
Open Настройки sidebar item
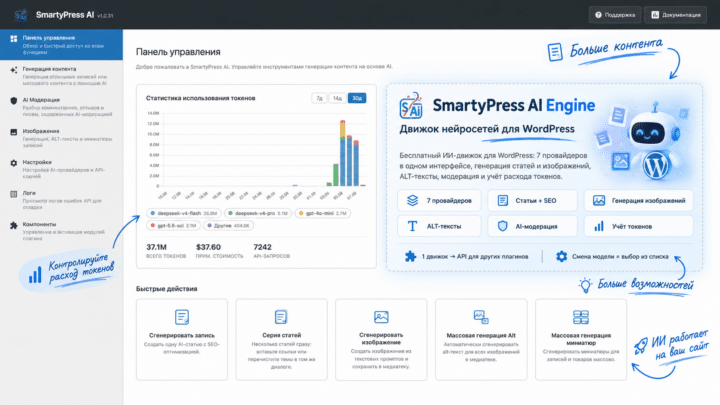point(62,169)
